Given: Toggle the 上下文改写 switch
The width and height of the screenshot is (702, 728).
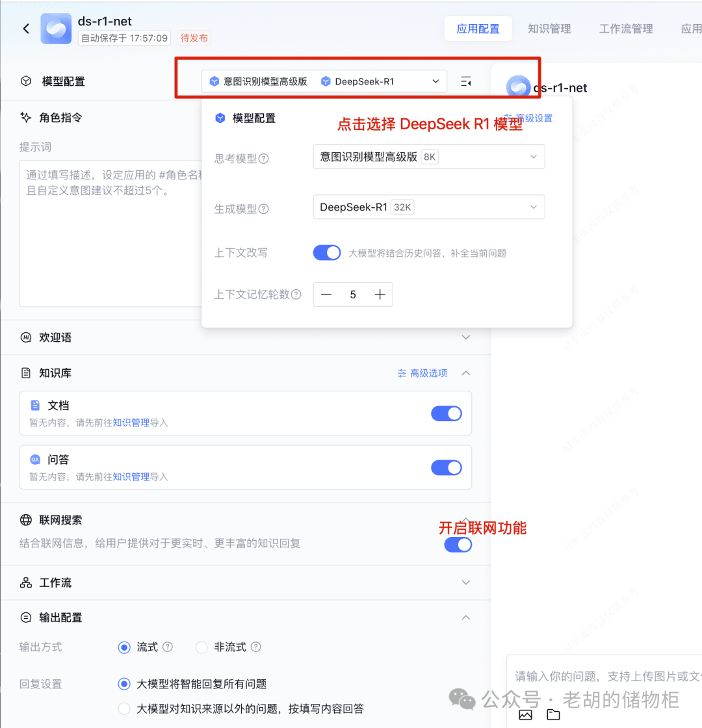Looking at the screenshot, I should tap(327, 253).
